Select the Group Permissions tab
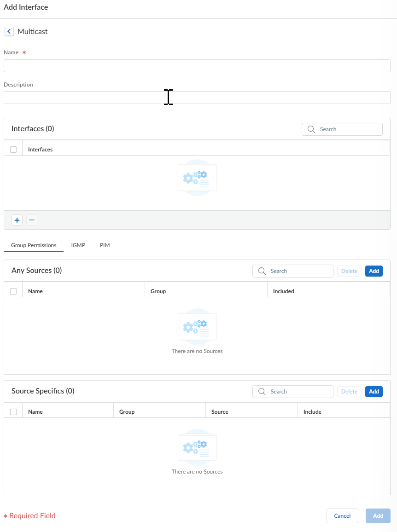Image resolution: width=397 pixels, height=532 pixels. pos(34,245)
